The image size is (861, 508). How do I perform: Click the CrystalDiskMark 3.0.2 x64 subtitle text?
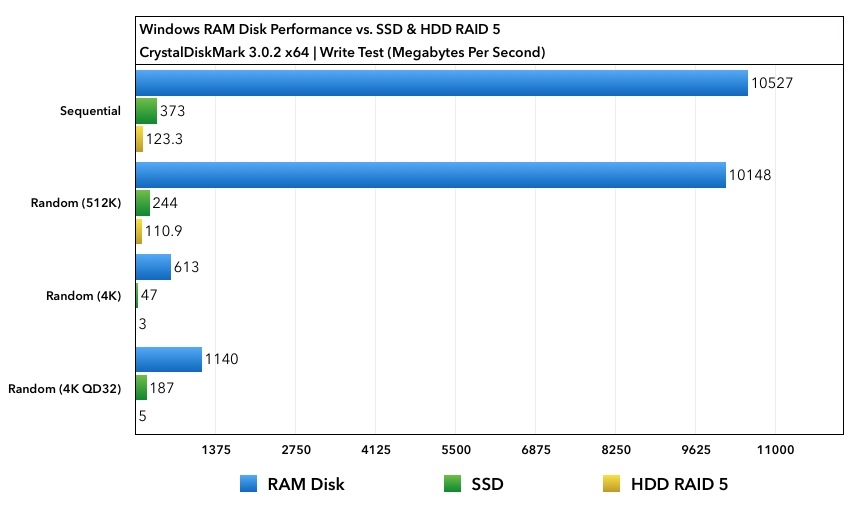tap(343, 52)
